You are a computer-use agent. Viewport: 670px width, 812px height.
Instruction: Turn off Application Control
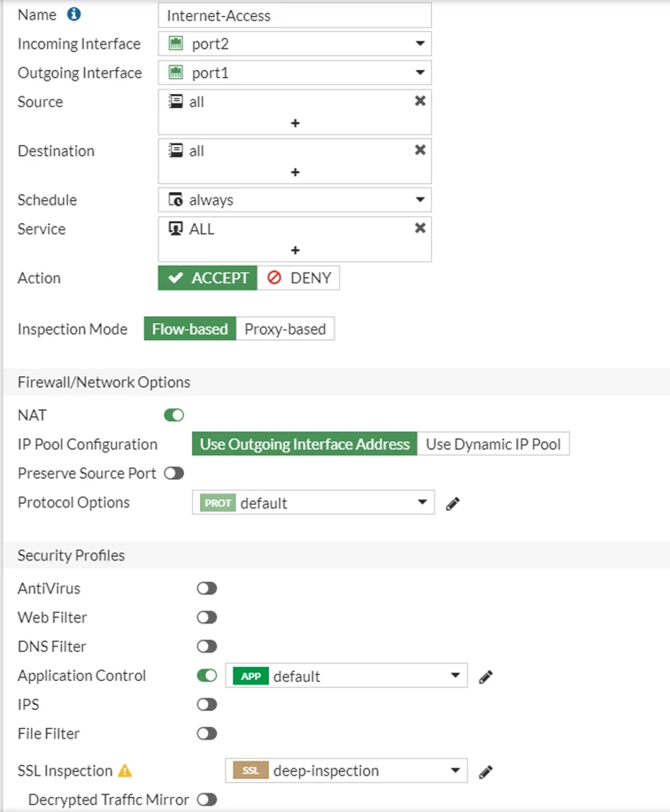[206, 676]
